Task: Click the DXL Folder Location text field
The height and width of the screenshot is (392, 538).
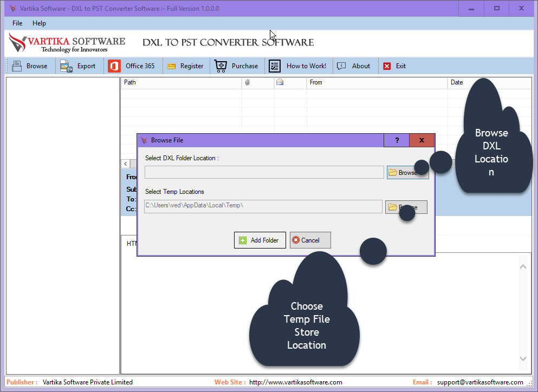Action: (x=264, y=172)
